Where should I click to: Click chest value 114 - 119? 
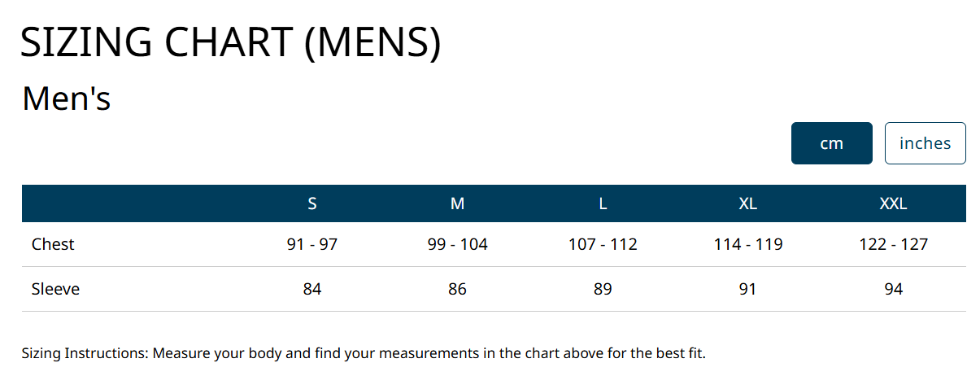[x=748, y=244]
